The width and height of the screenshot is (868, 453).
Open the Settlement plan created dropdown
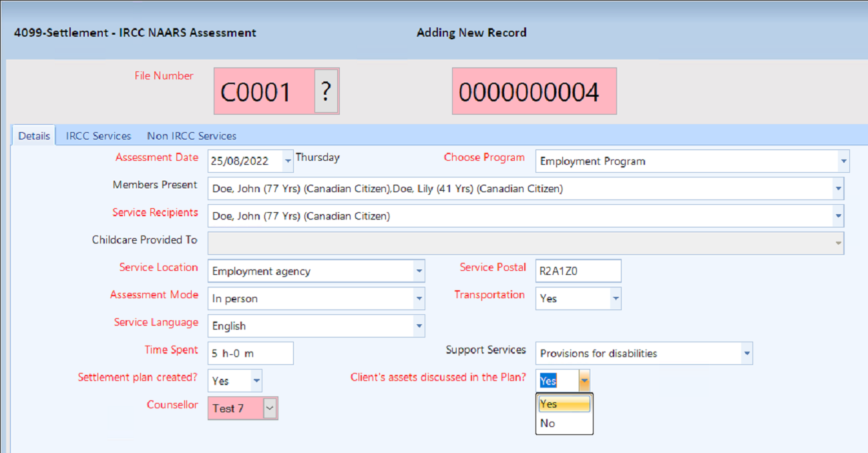click(256, 381)
